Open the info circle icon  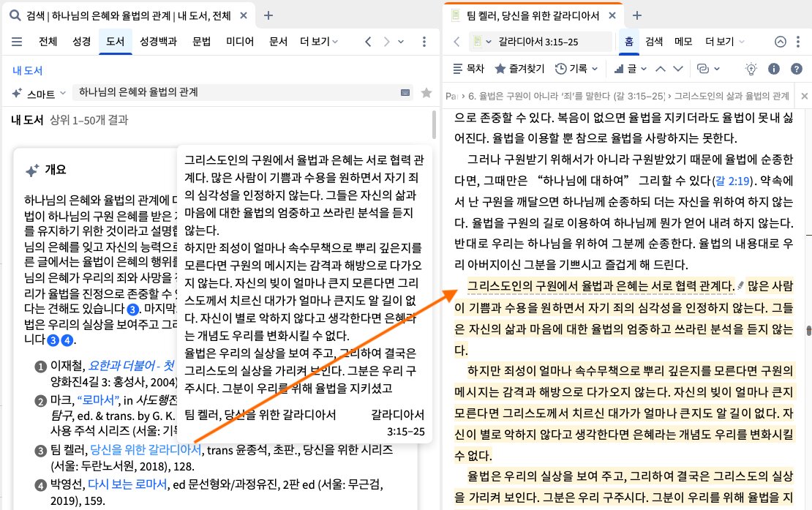pos(774,68)
